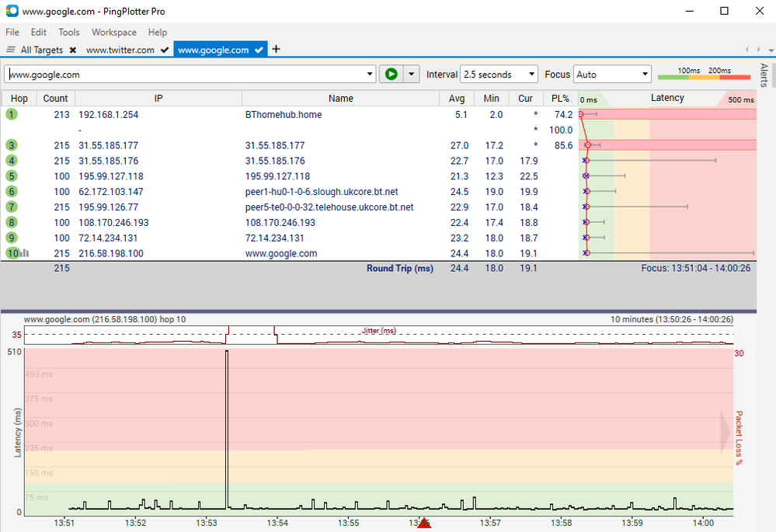The width and height of the screenshot is (776, 532).
Task: Click the tab list overflow arrow
Action: coord(771,50)
